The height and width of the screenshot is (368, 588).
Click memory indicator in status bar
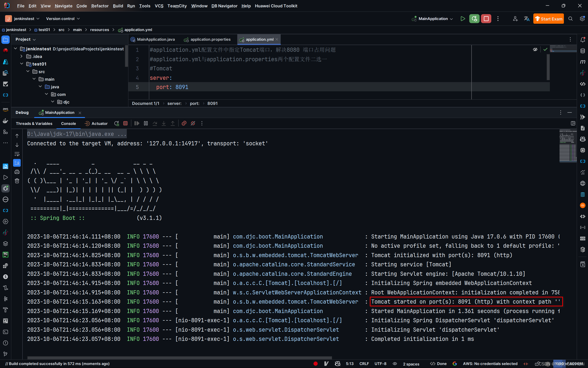pos(568,364)
